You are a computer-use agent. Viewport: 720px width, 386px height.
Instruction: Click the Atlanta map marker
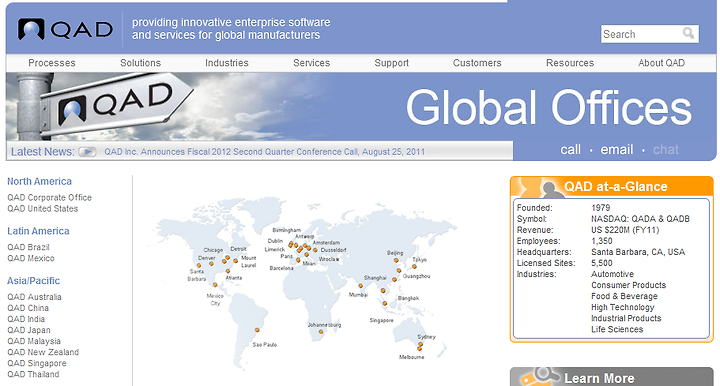click(228, 271)
